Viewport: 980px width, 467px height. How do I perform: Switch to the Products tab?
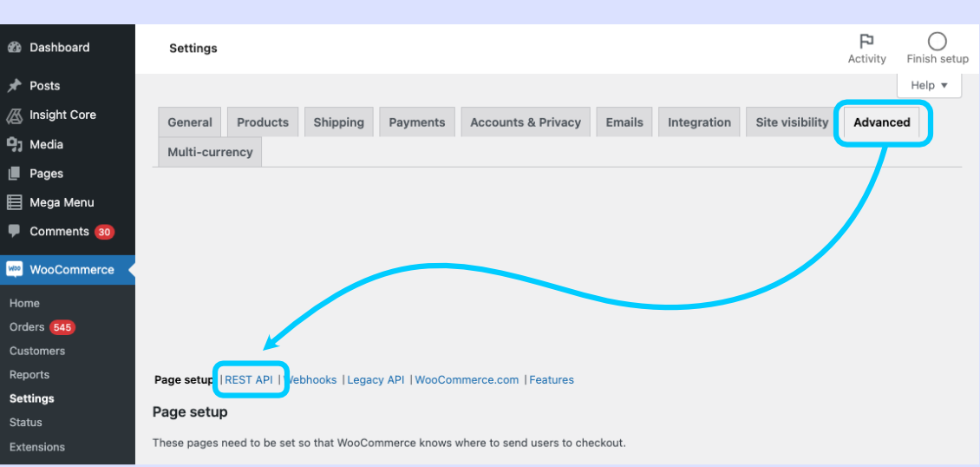(263, 122)
